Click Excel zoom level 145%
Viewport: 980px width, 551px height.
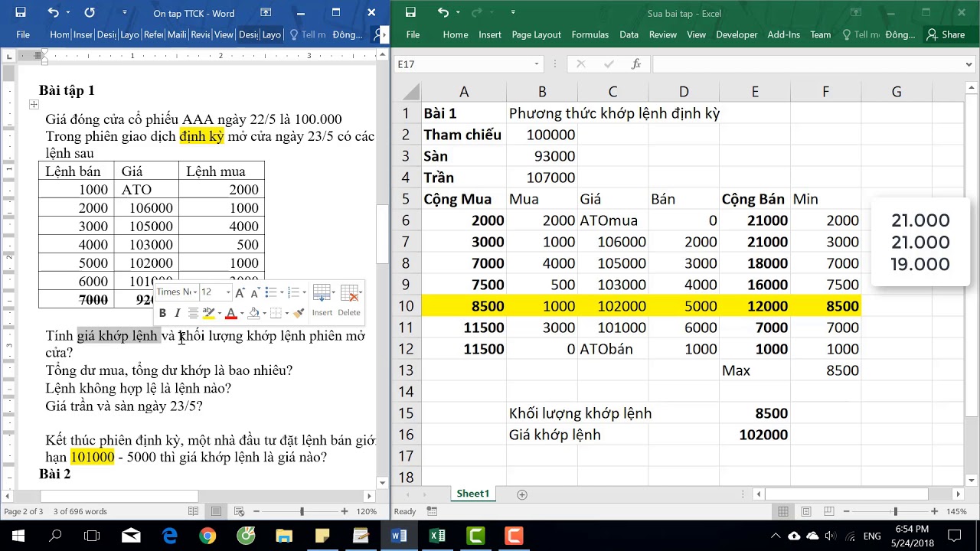(x=956, y=511)
